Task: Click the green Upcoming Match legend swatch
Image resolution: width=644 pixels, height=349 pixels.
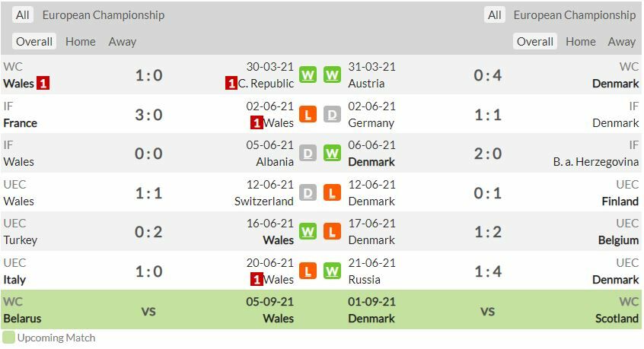Action: click(x=8, y=337)
